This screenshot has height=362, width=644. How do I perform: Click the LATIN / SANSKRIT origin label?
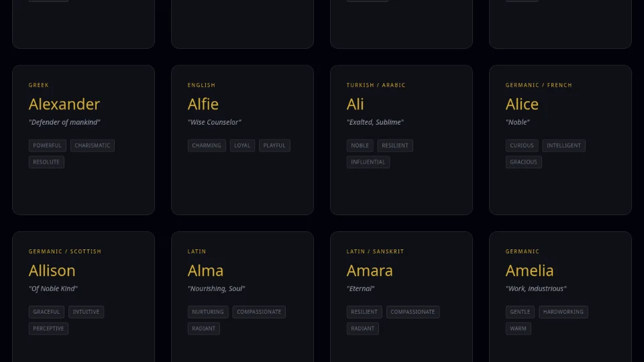tap(375, 252)
